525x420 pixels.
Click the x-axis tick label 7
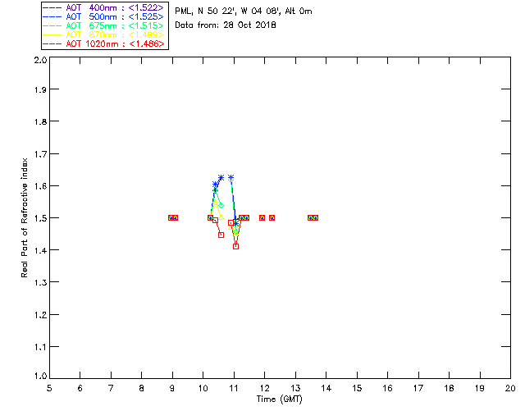[x=111, y=388]
